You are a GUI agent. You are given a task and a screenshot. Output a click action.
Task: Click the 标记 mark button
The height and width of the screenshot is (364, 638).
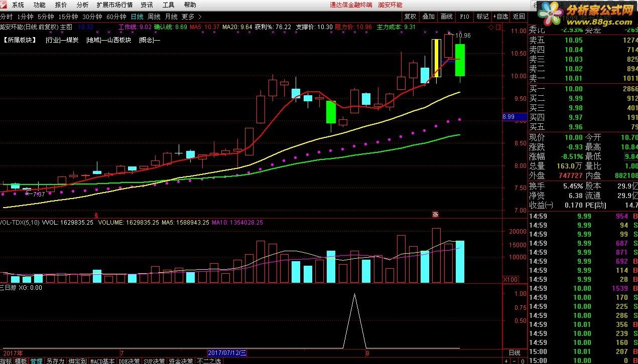point(482,16)
